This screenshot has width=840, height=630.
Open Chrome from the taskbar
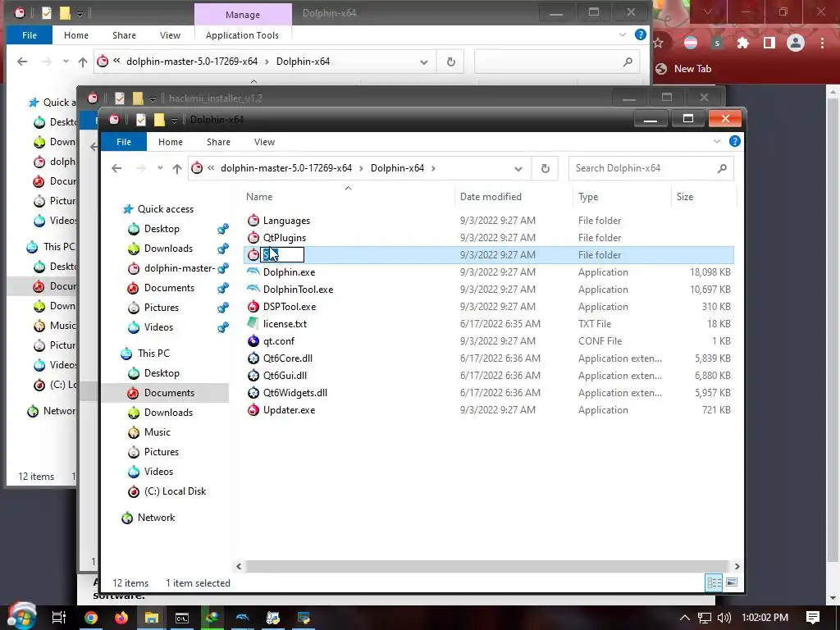pyautogui.click(x=90, y=618)
